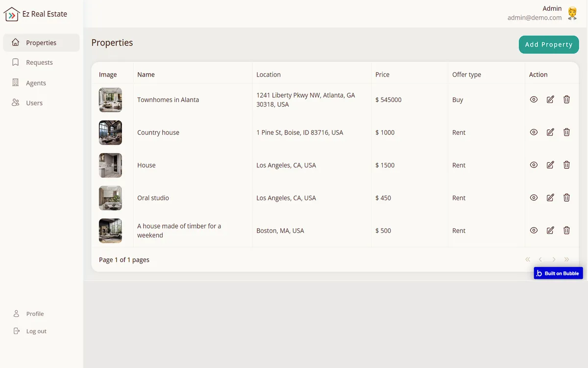Click the 1 Pine St, Boise address
Screen dimensions: 588x368
point(300,132)
